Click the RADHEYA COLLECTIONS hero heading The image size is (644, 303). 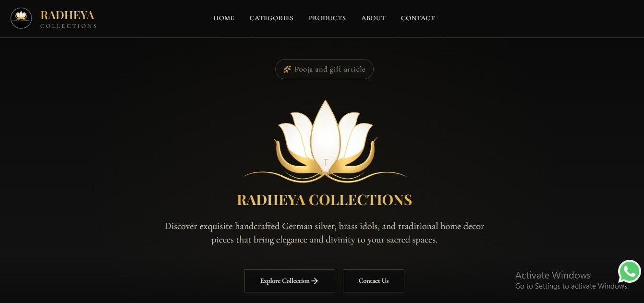pyautogui.click(x=325, y=200)
